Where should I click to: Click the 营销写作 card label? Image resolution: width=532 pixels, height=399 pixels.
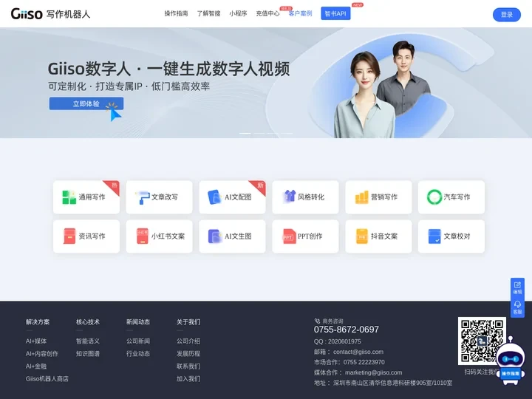(384, 197)
